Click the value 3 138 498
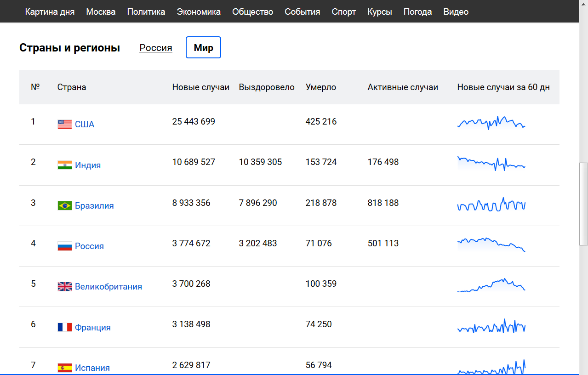This screenshot has height=375, width=588. pyautogui.click(x=191, y=324)
